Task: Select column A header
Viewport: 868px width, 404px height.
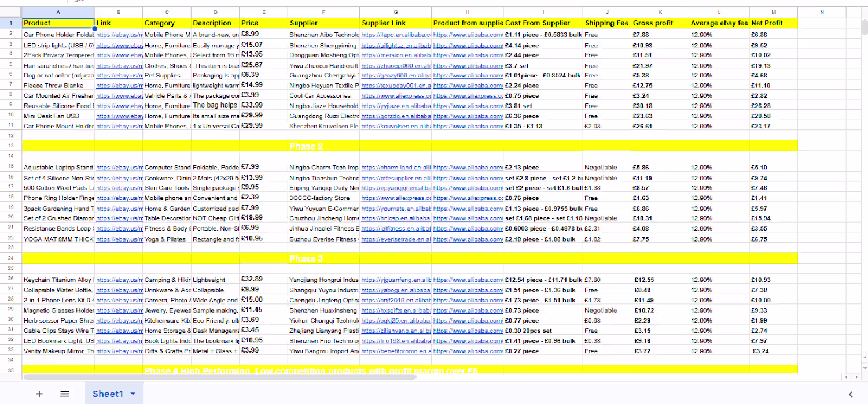Action: (x=58, y=12)
